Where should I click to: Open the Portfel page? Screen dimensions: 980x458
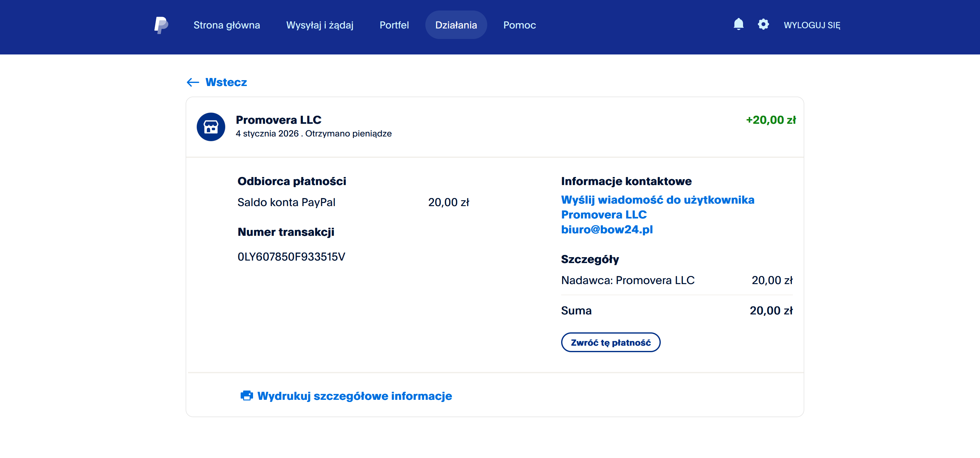[394, 25]
